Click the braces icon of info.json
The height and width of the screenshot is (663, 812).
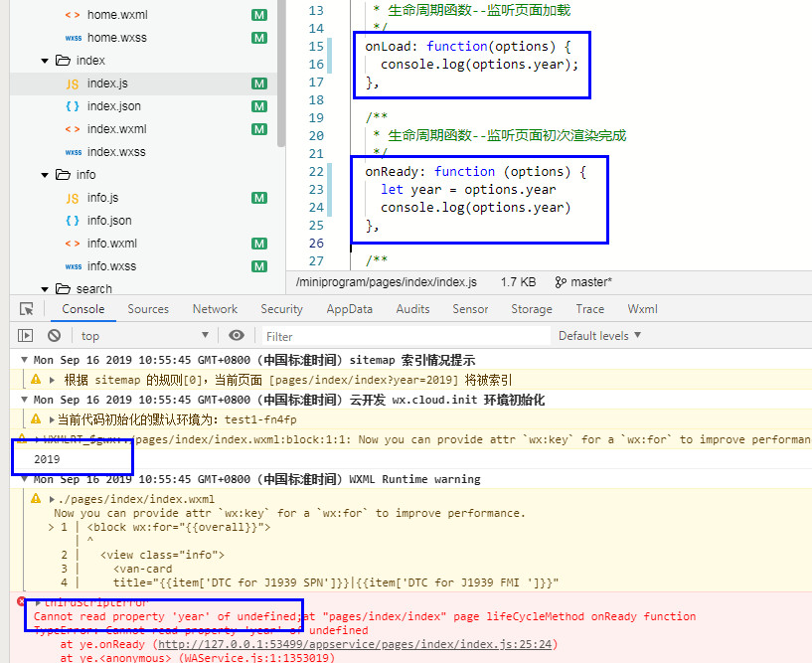pyautogui.click(x=73, y=221)
